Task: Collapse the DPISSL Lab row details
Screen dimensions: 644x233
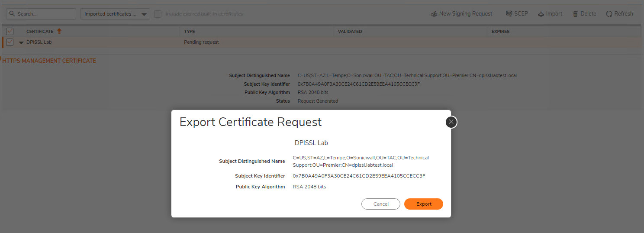Action: coord(21,42)
